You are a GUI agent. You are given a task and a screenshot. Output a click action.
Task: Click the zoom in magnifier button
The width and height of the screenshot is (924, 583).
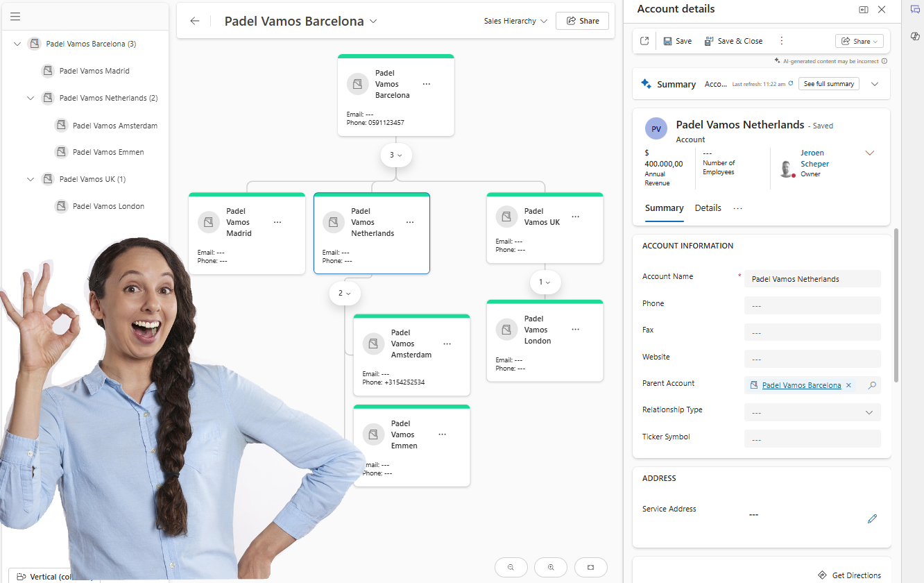tap(551, 567)
